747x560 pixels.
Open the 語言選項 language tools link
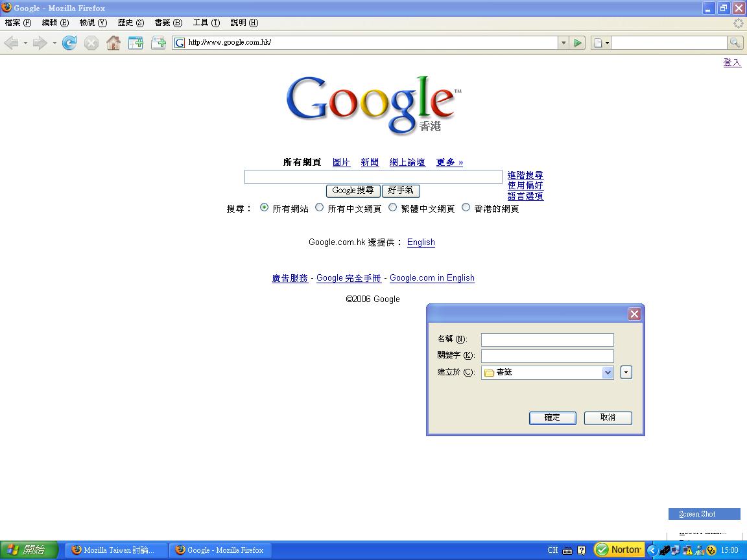(525, 196)
